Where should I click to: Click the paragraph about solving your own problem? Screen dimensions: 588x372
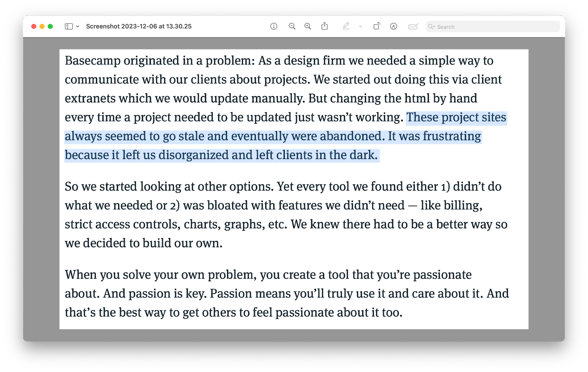[257, 293]
